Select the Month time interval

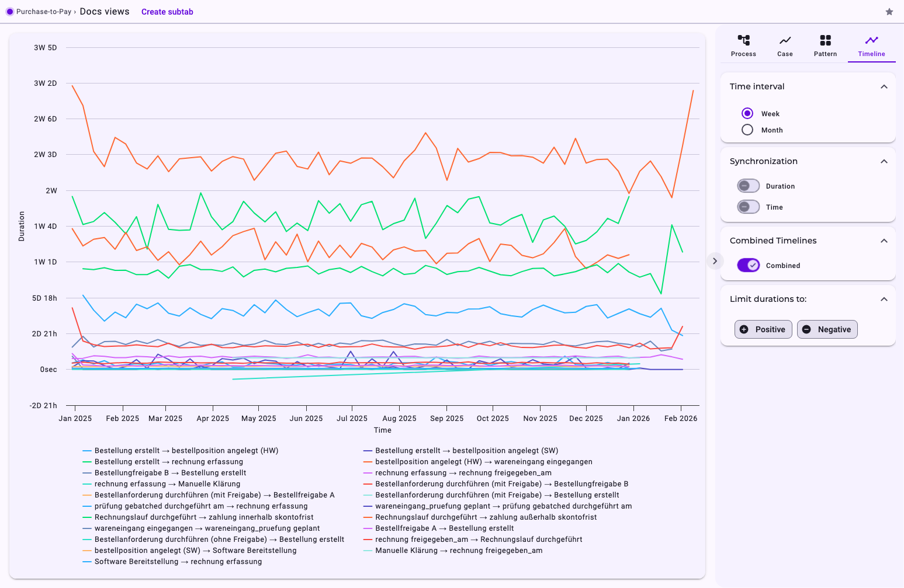point(747,130)
